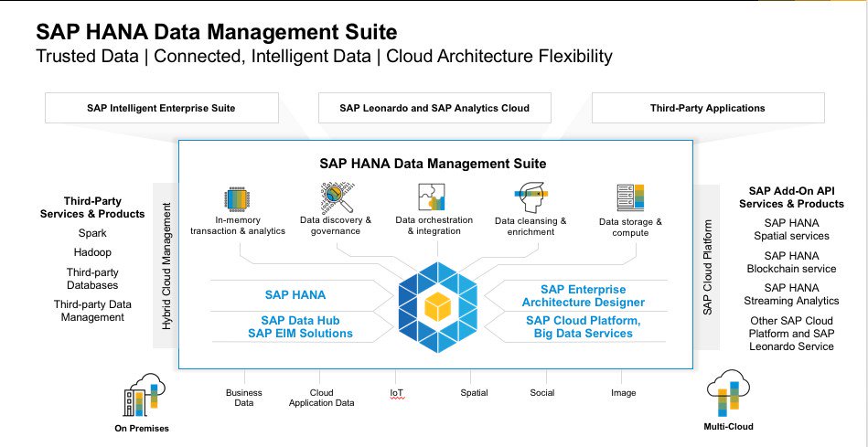Click the Third-party Databases entry
Screen dimensions: 868x447
pos(92,279)
